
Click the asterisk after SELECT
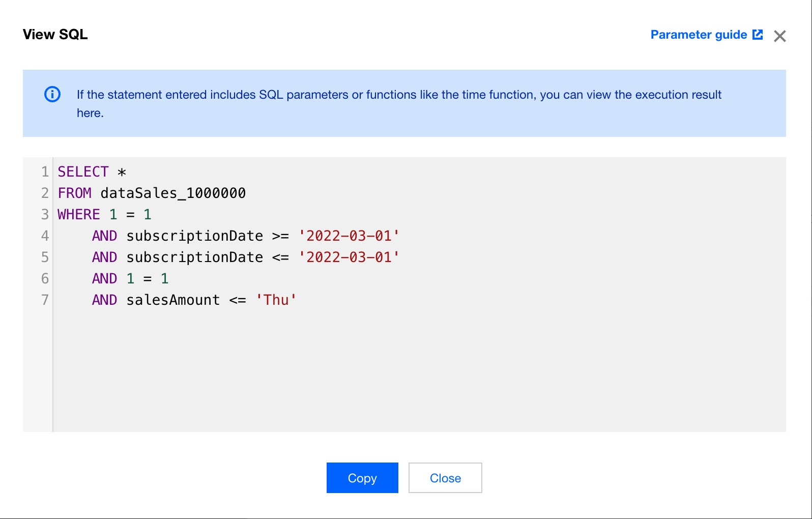pyautogui.click(x=122, y=172)
